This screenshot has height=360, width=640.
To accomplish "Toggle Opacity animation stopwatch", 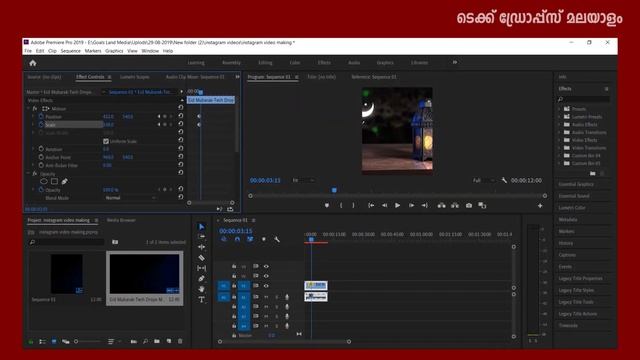I will click(x=41, y=190).
